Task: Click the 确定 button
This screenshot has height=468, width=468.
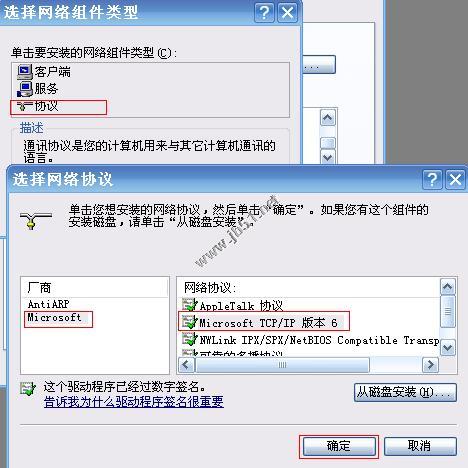Action: [339, 446]
